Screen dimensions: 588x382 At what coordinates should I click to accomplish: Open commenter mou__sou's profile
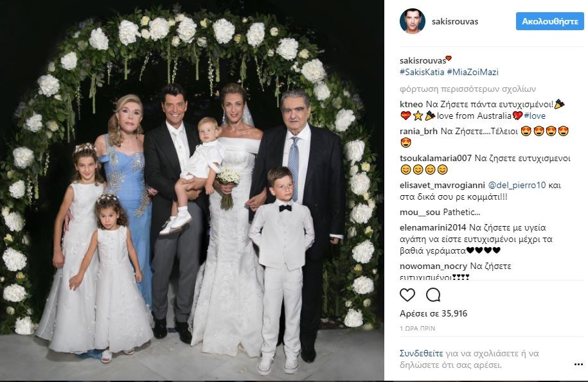click(x=420, y=212)
